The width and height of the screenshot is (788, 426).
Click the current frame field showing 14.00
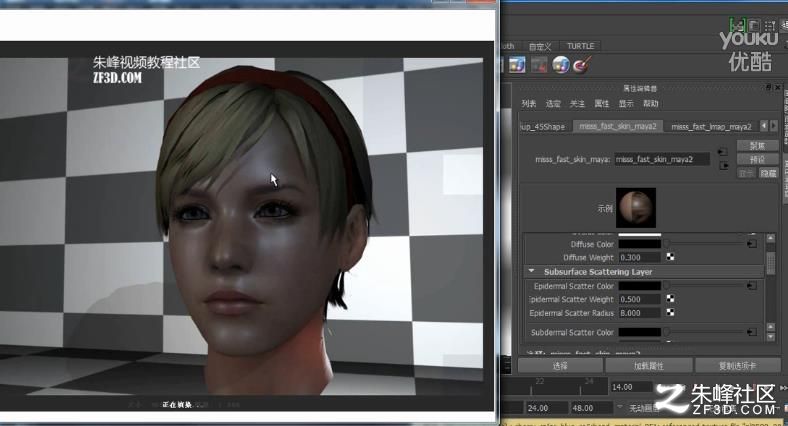tap(631, 387)
